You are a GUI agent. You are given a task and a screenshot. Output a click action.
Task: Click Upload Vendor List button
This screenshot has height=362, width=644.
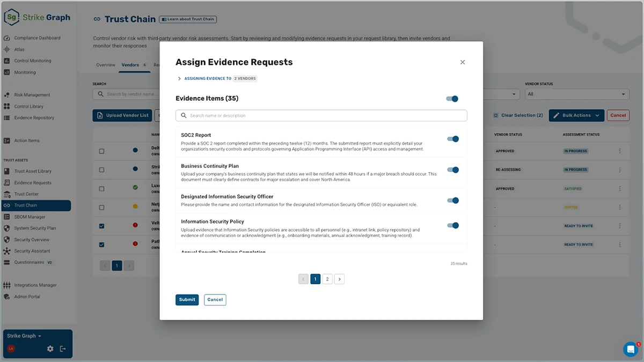pyautogui.click(x=122, y=115)
